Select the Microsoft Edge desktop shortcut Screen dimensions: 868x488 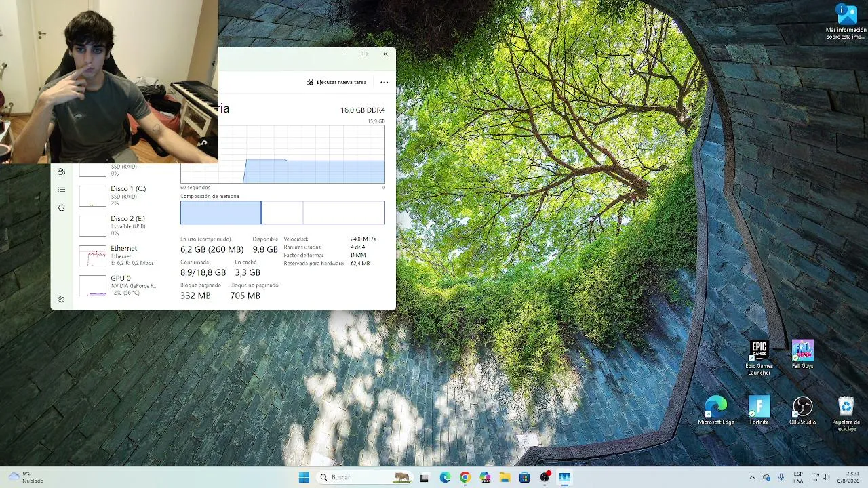pyautogui.click(x=716, y=411)
